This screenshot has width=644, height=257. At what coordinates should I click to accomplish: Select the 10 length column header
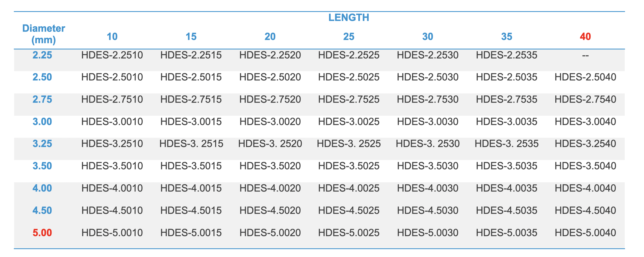[x=112, y=37]
